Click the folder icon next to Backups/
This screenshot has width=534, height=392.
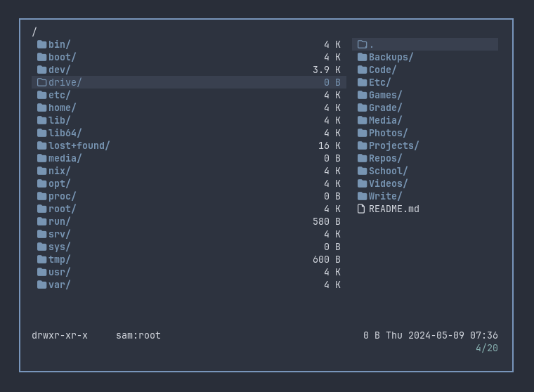(x=362, y=57)
